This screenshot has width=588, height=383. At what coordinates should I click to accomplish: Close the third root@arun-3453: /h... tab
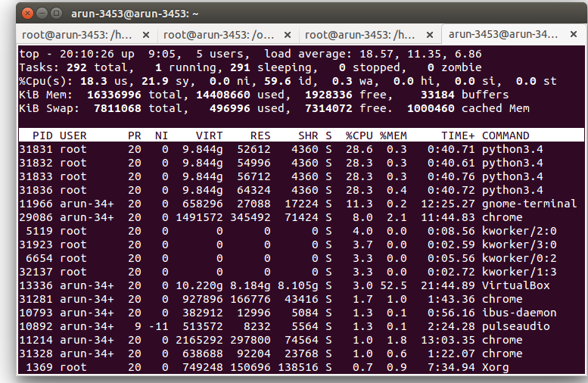[x=430, y=35]
